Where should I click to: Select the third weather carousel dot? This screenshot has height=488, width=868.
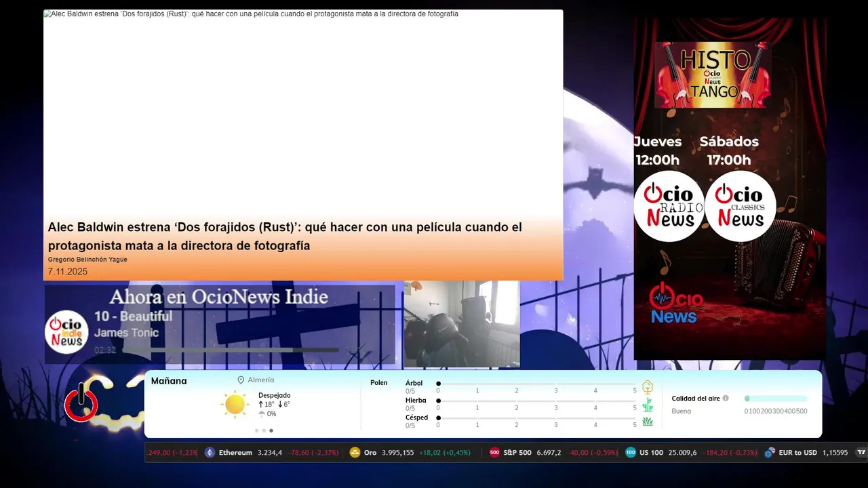coord(271,430)
